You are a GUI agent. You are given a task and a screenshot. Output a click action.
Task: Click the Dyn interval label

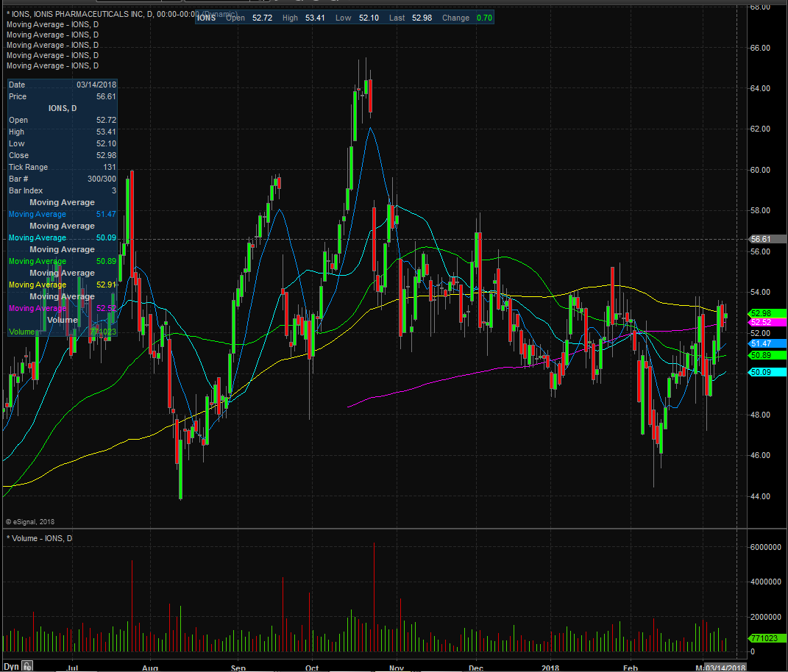(x=11, y=666)
